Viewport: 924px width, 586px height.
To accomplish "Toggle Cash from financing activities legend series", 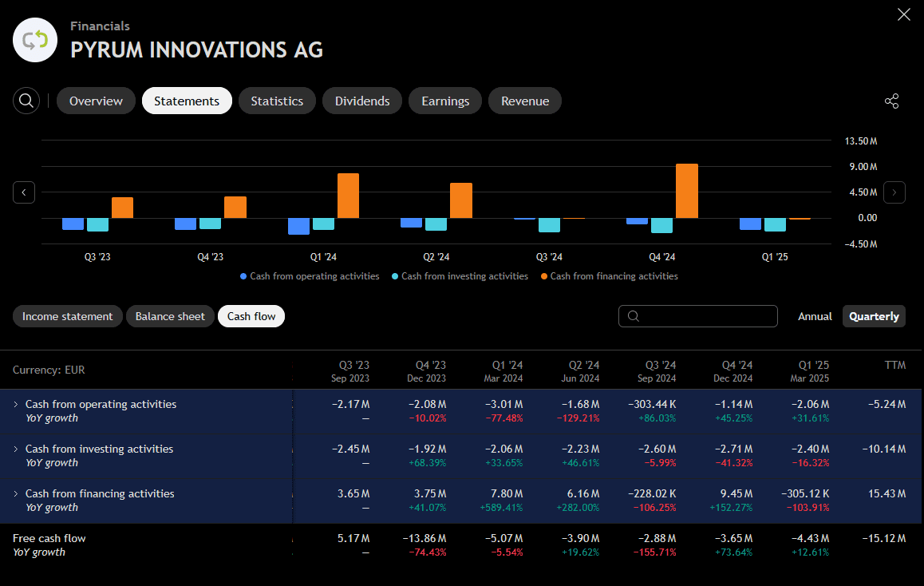I will pos(610,276).
